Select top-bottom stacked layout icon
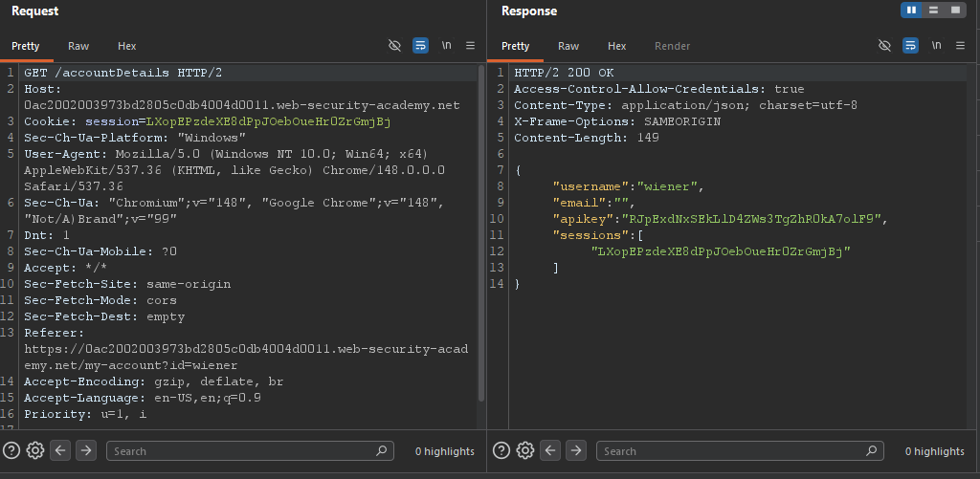The height and width of the screenshot is (479, 980). pos(933,10)
